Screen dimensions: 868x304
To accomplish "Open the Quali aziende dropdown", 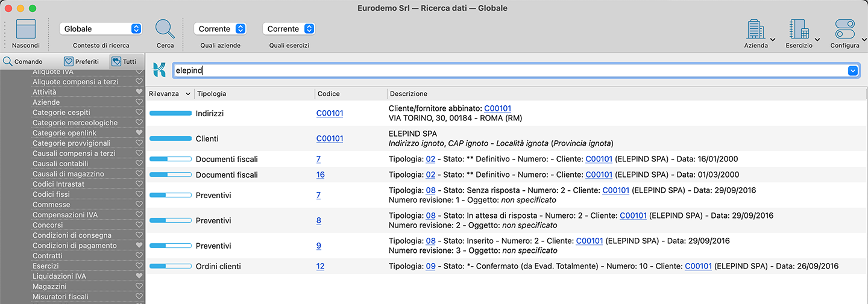I will 220,29.
